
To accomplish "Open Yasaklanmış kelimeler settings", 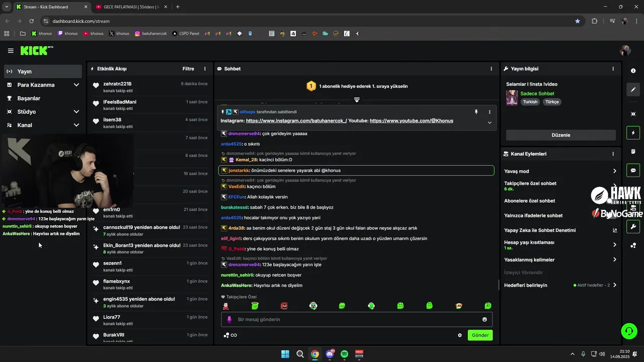I will pyautogui.click(x=560, y=260).
